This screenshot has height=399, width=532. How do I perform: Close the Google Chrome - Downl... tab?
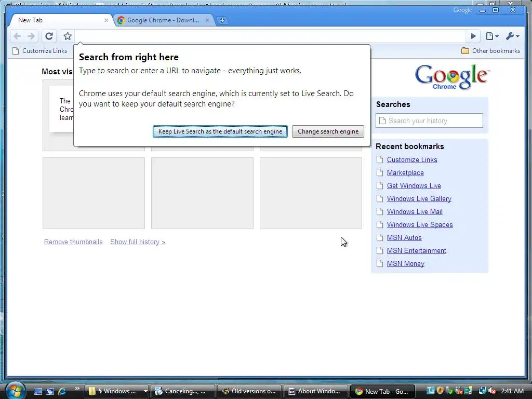point(207,20)
